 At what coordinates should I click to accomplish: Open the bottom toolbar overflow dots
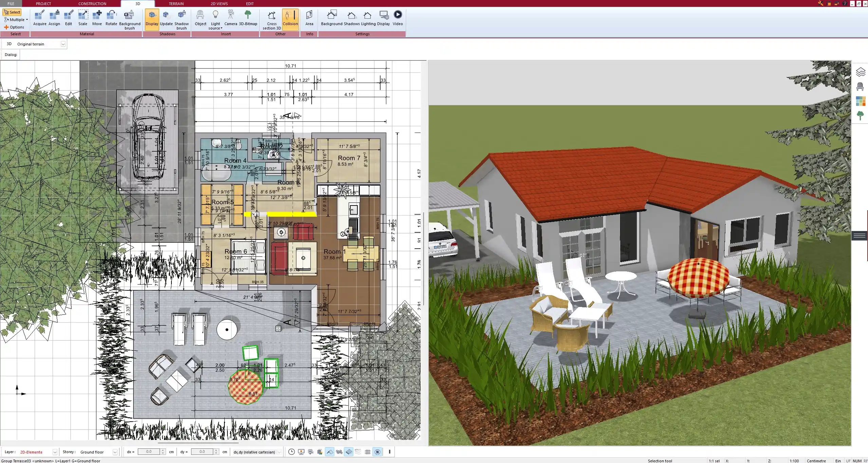point(390,452)
